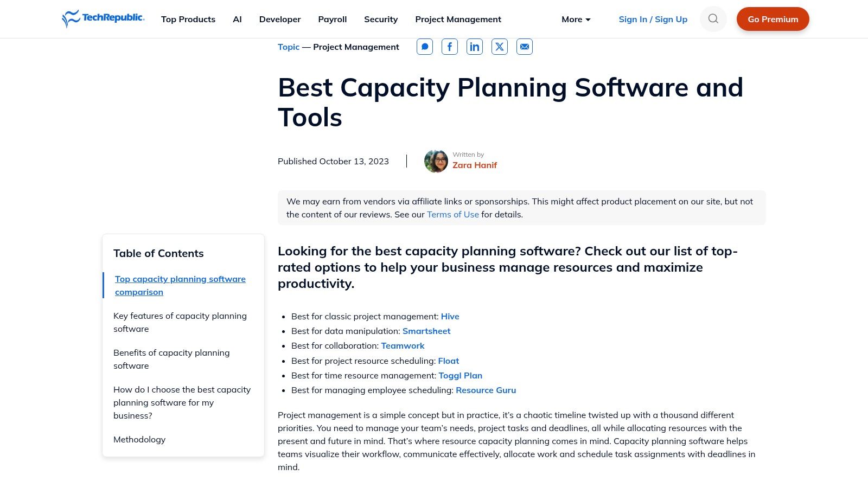868x488 pixels.
Task: Visit the Resource Guru link
Action: [486, 390]
